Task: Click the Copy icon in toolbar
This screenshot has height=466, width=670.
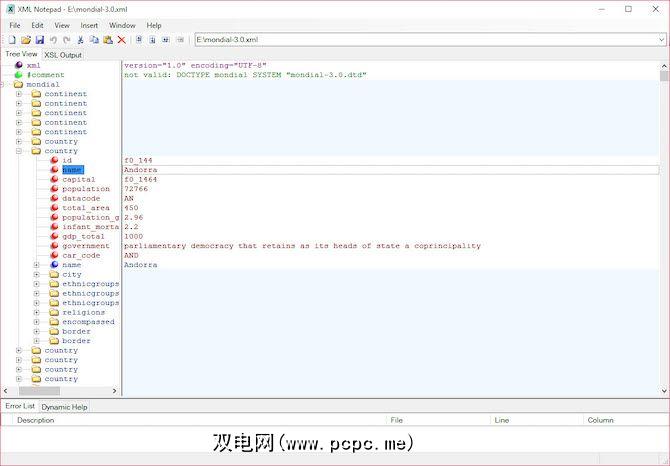Action: (x=94, y=40)
